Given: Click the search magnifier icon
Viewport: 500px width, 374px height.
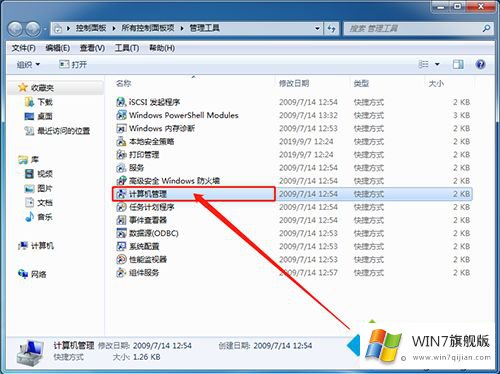Looking at the screenshot, I should [486, 28].
